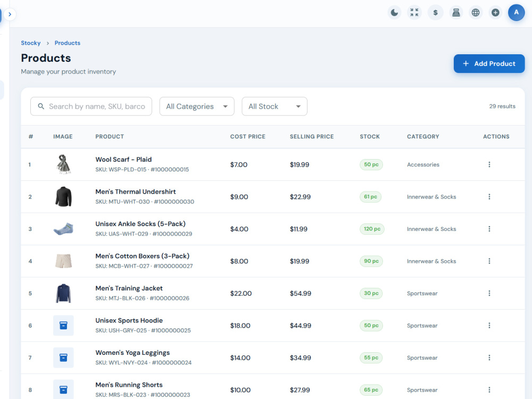Click the Men's Thermal Undershirt thumbnail
Image resolution: width=532 pixels, height=399 pixels.
(63, 197)
